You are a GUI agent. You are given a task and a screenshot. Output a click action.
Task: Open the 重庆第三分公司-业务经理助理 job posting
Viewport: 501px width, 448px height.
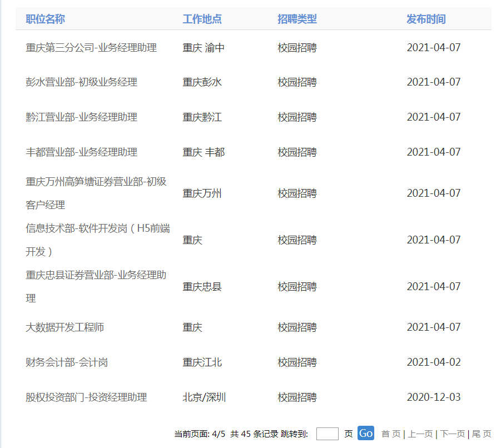[x=91, y=48]
